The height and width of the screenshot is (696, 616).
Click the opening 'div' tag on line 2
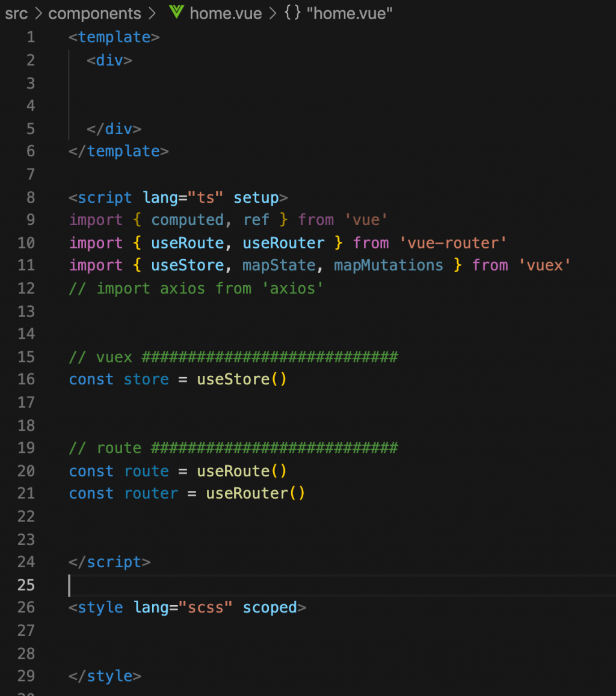109,60
